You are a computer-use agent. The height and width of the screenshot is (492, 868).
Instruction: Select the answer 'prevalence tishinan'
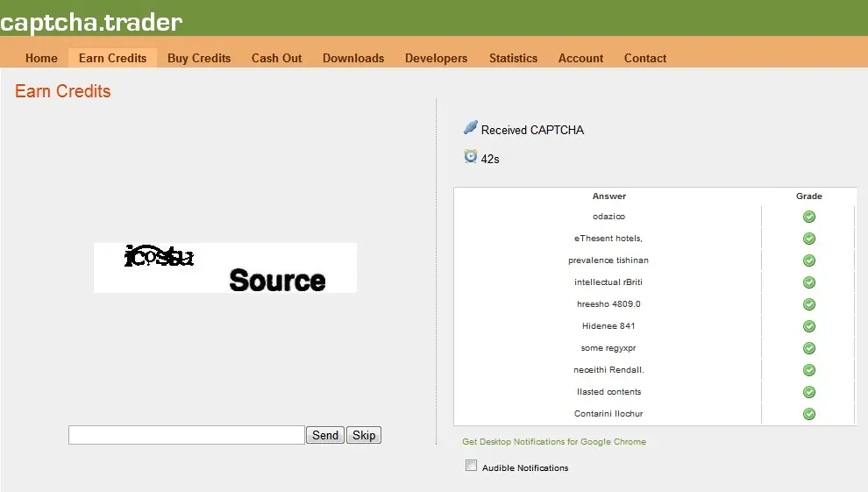tap(608, 260)
